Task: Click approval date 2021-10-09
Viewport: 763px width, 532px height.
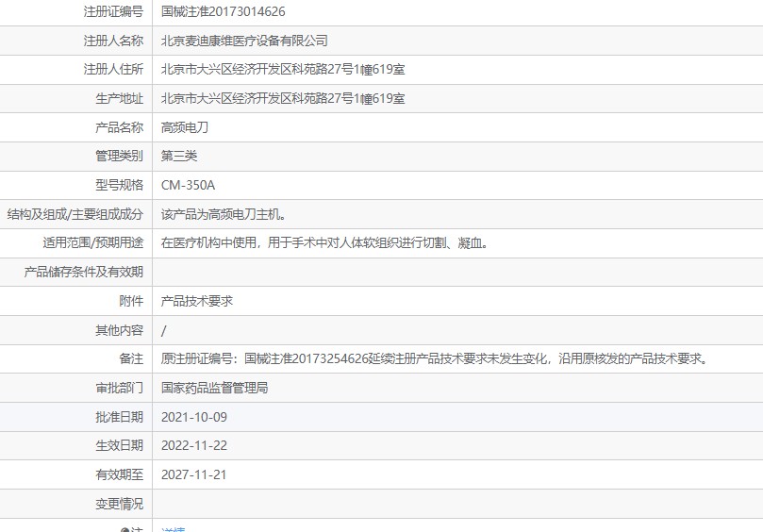Action: (x=194, y=417)
